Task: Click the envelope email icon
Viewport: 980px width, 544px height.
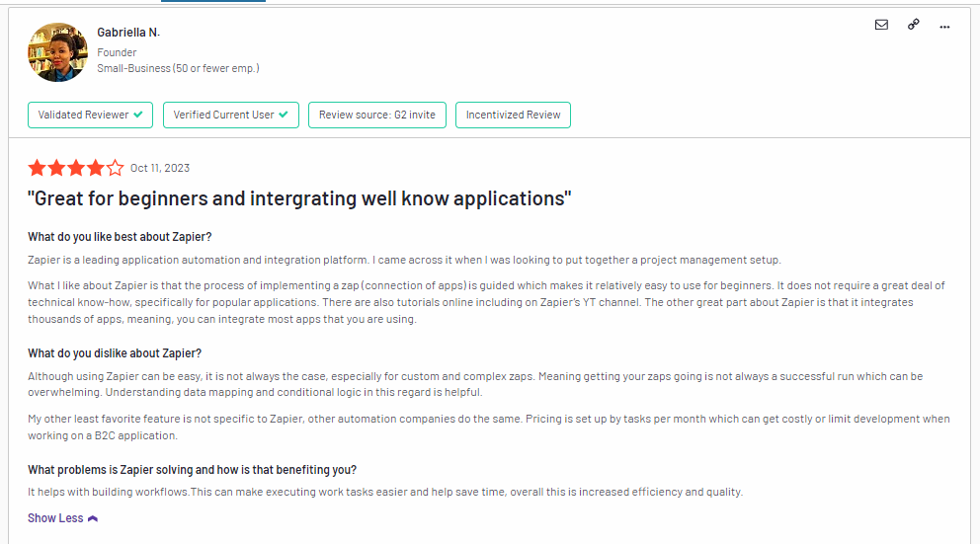Action: (x=881, y=25)
